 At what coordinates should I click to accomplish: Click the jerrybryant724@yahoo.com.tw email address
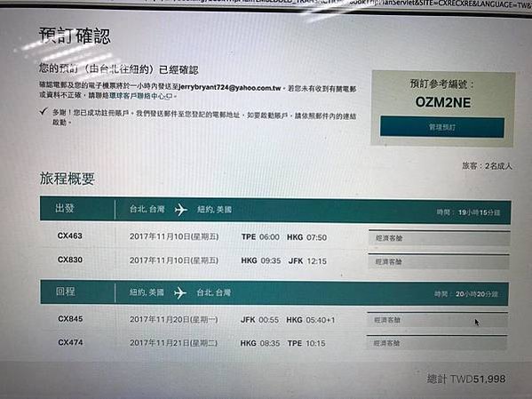pyautogui.click(x=230, y=88)
